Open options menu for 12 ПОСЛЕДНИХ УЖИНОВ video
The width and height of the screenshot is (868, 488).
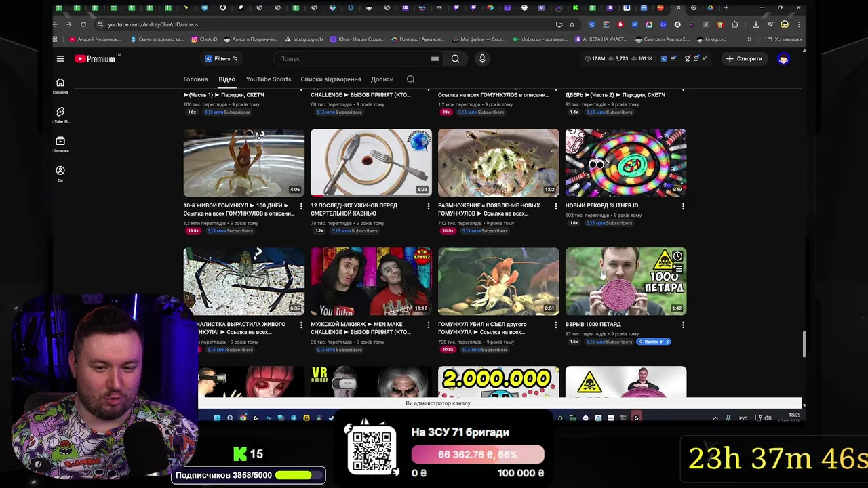pyautogui.click(x=429, y=206)
